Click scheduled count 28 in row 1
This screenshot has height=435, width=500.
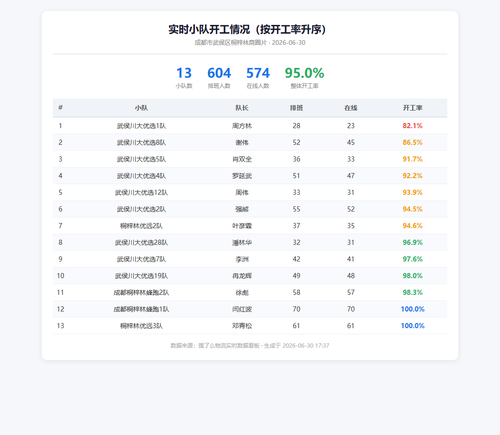[296, 126]
